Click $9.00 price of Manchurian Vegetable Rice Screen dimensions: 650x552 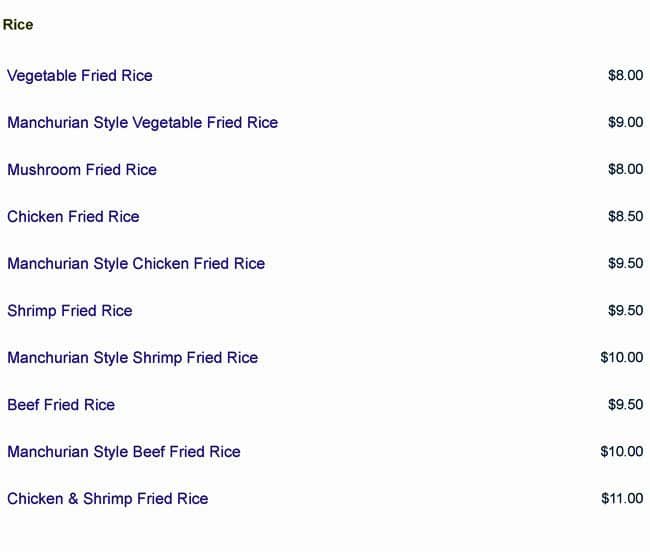625,122
